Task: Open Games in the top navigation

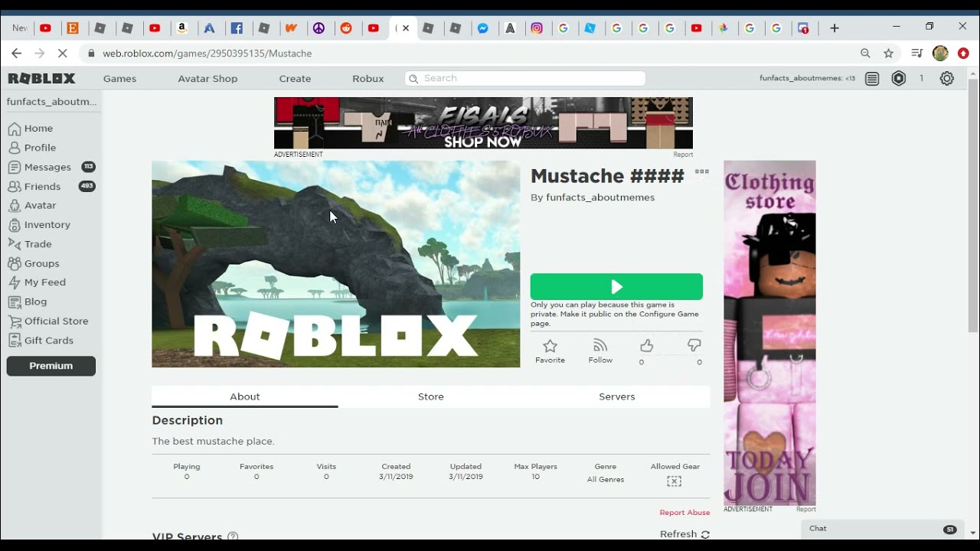Action: tap(120, 79)
